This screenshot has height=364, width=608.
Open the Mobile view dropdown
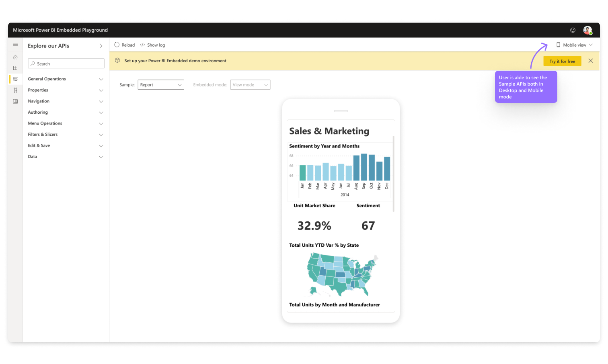point(575,45)
